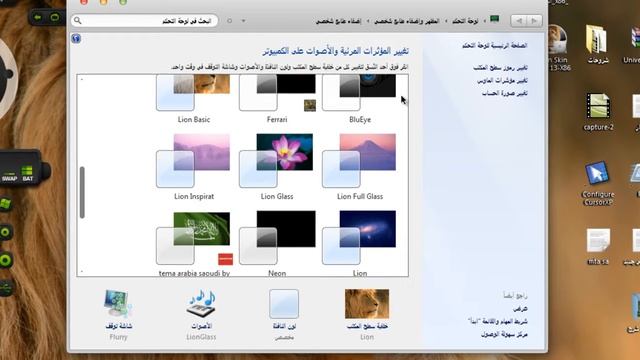Screen dimensions: 640x360
Task: Click the help question mark icon
Action: coord(76,38)
